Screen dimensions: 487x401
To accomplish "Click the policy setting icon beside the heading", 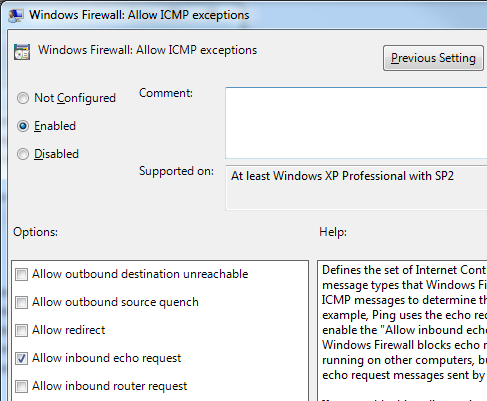I will click(22, 52).
